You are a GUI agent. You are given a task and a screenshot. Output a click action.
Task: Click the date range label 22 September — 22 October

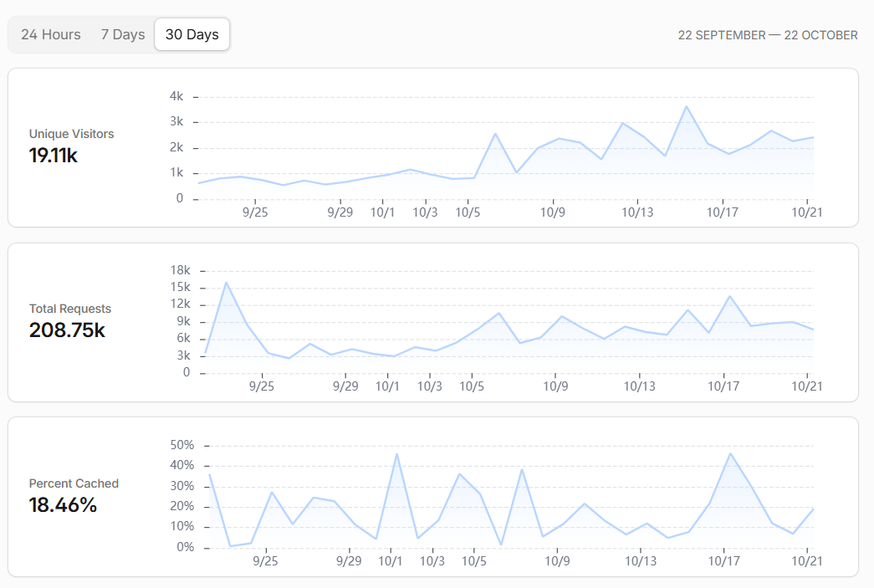pyautogui.click(x=768, y=35)
